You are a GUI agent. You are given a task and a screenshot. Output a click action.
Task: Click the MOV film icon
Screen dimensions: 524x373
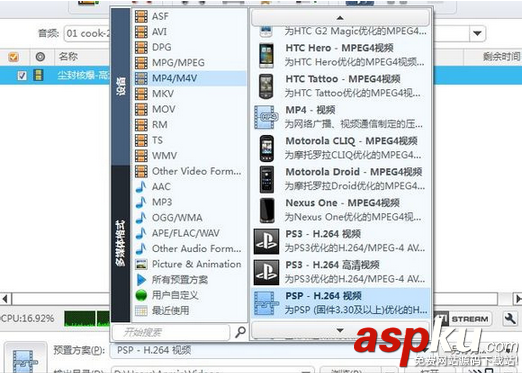click(141, 109)
